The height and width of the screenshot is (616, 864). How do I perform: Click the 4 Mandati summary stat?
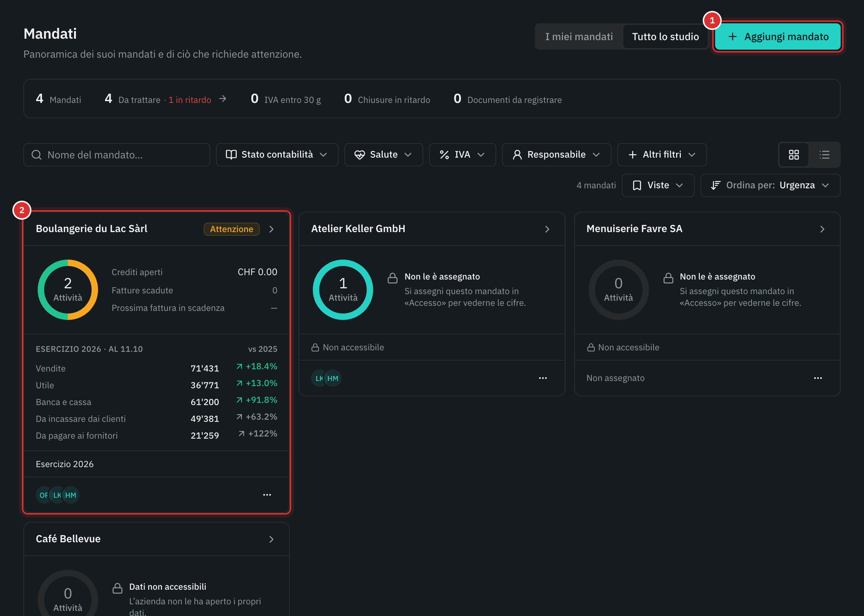(x=58, y=99)
